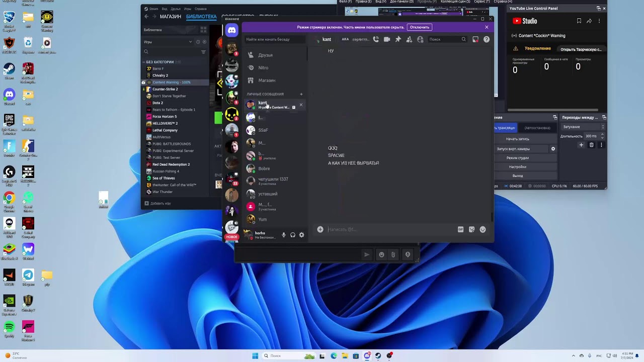Focus the Найти или начать беседу search box
This screenshot has height=362, width=644.
(x=274, y=39)
